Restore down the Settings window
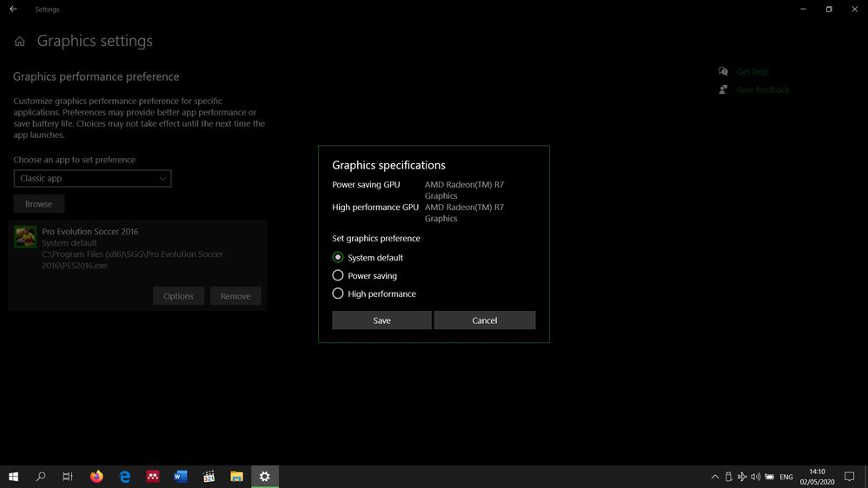Viewport: 868px width, 488px height. pos(829,9)
